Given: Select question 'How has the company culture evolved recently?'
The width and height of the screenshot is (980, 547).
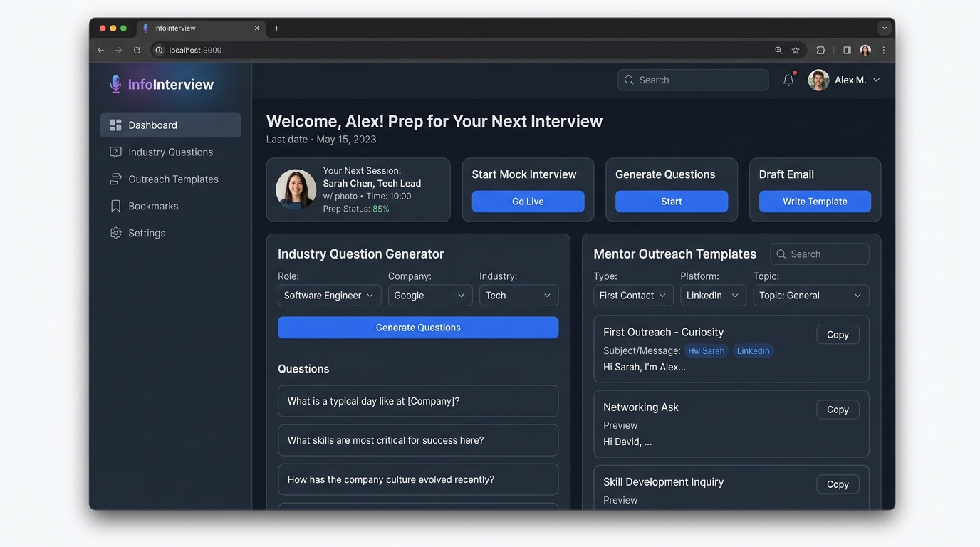Looking at the screenshot, I should [x=418, y=479].
